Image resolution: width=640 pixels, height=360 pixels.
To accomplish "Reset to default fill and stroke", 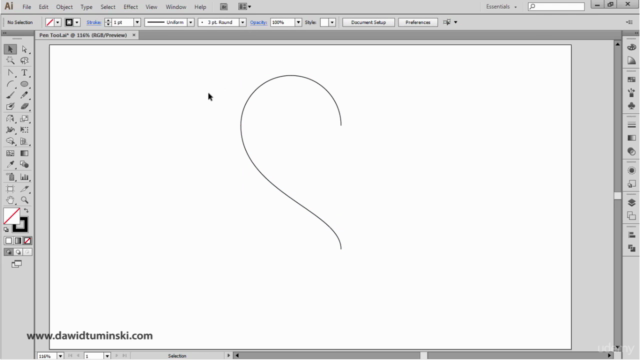I will [x=6, y=230].
